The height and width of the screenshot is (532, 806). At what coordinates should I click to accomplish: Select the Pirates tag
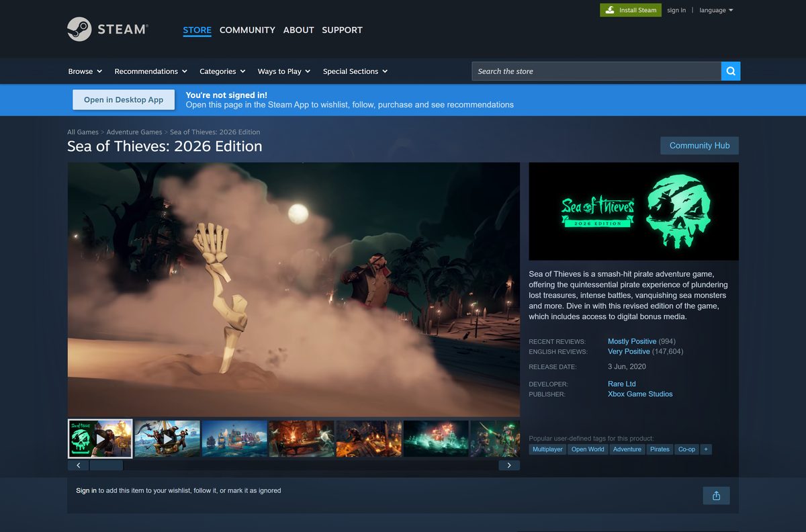(660, 449)
